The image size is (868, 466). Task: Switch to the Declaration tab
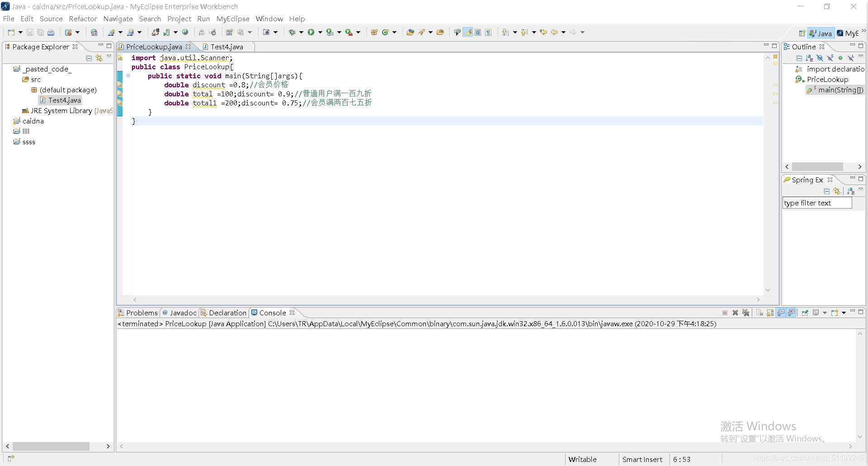point(224,313)
